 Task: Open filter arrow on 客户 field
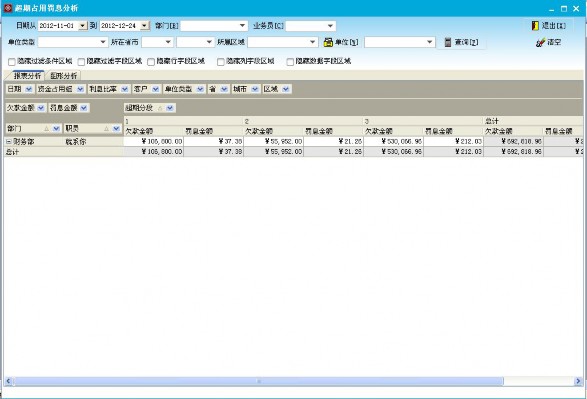point(156,89)
